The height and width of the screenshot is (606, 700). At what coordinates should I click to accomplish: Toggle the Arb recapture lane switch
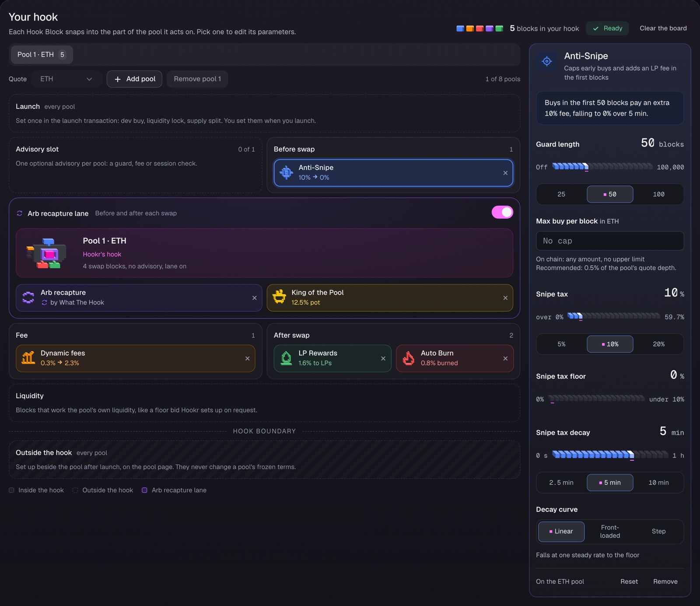click(502, 212)
